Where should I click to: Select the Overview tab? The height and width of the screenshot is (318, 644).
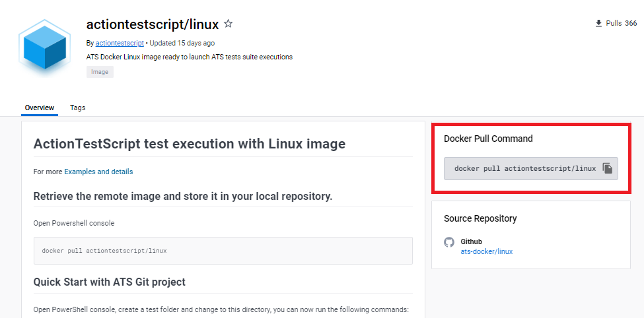tap(40, 108)
